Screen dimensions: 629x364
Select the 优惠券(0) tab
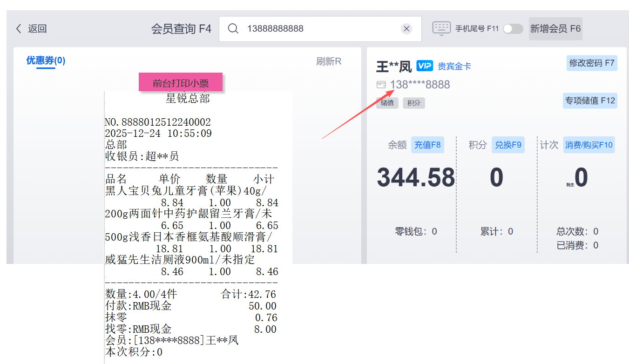(46, 61)
